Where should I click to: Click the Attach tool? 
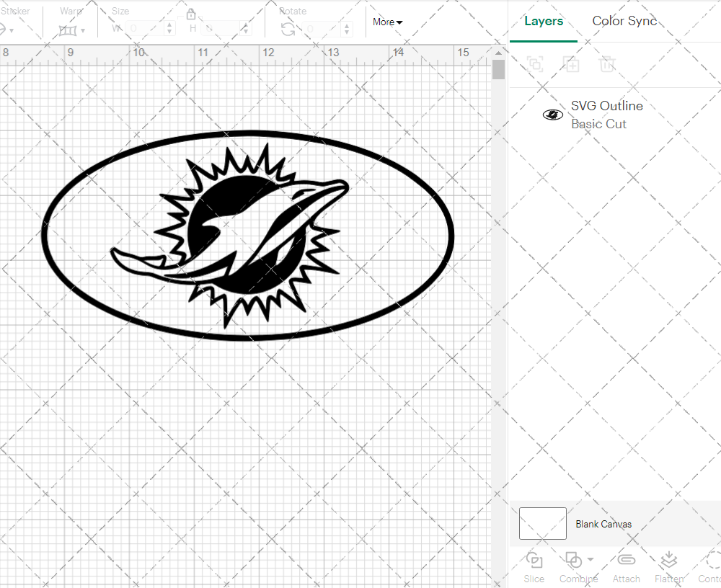(x=627, y=568)
